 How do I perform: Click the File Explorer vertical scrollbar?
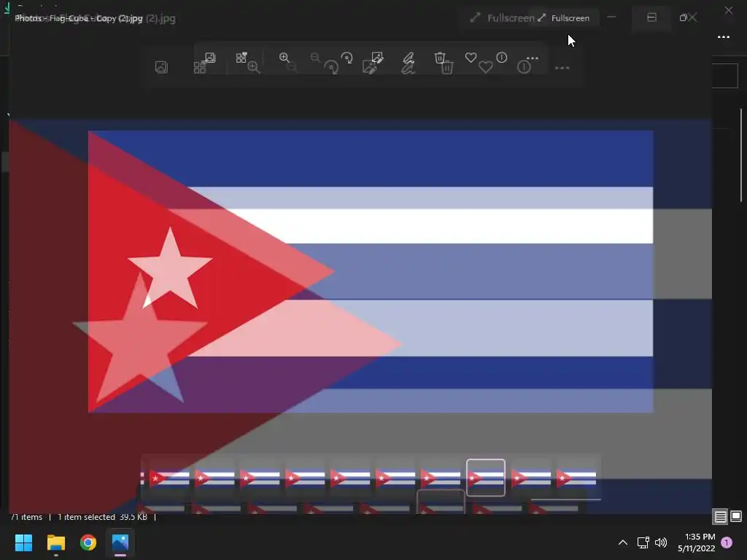tap(741, 156)
